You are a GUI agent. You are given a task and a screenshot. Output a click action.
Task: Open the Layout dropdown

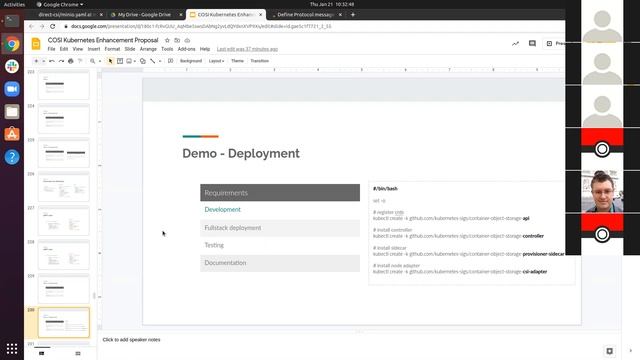(216, 61)
